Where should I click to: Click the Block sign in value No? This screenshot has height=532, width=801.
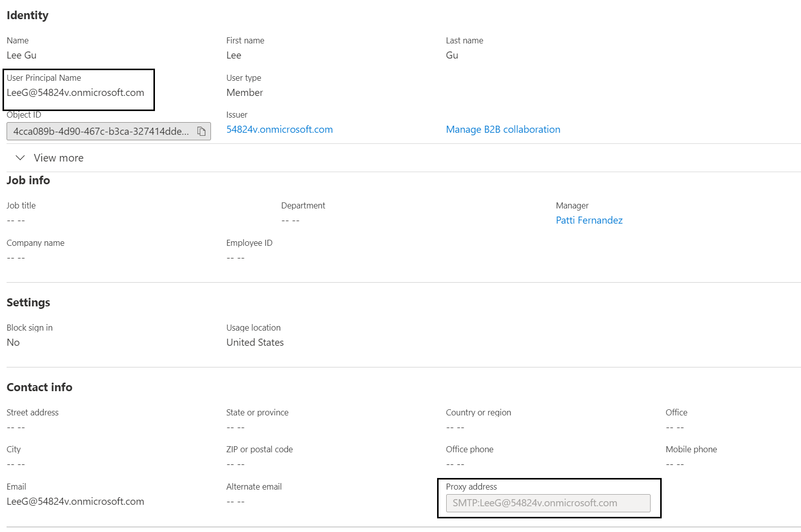(x=13, y=342)
